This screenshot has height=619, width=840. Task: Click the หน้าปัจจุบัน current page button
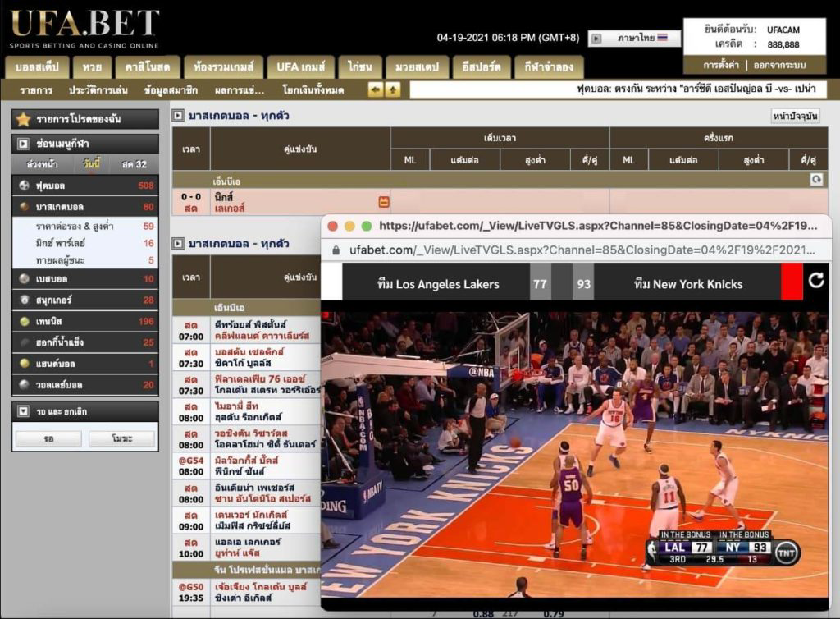pos(795,116)
